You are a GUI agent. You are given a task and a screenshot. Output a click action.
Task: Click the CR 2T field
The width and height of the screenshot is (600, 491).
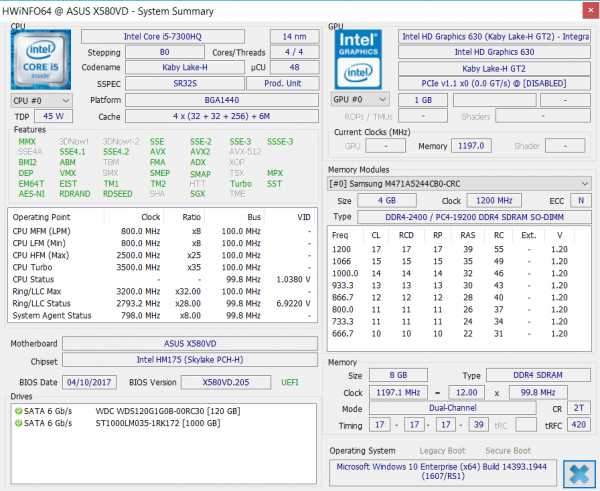(x=579, y=408)
